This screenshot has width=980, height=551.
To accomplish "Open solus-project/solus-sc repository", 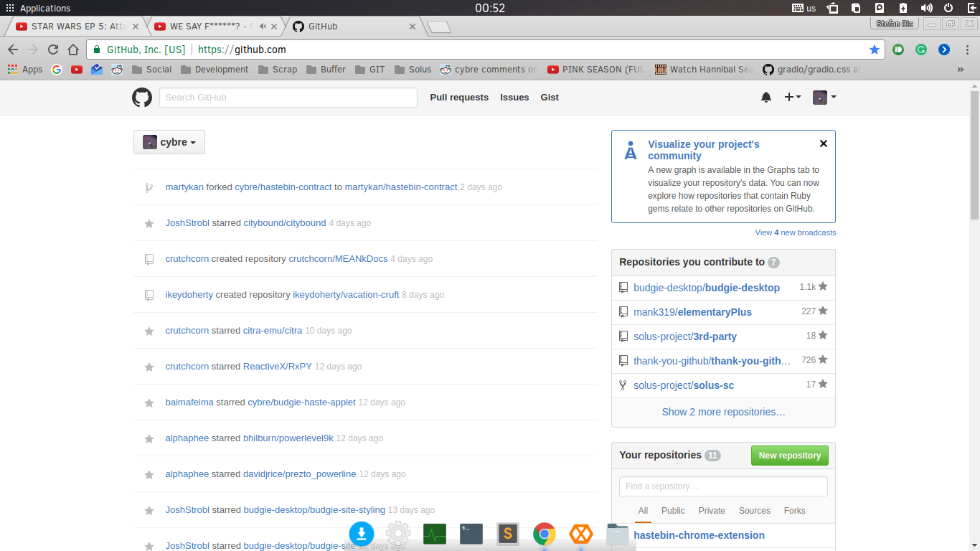I will 684,385.
